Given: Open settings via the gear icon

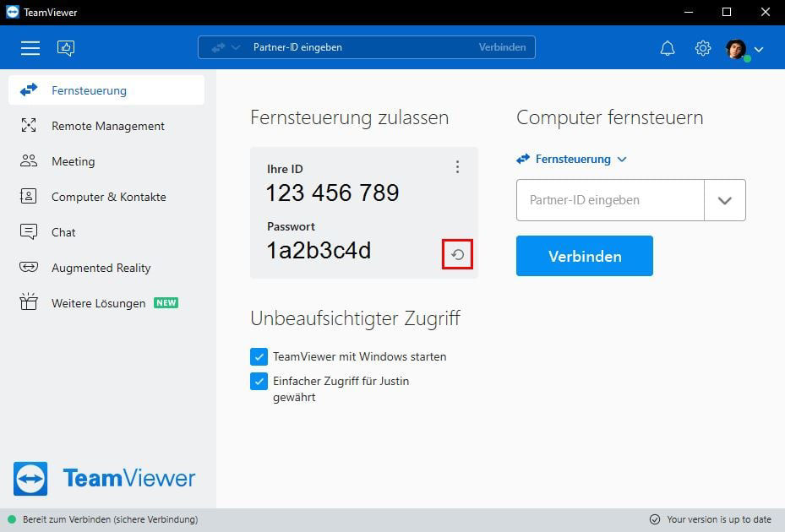Looking at the screenshot, I should tap(703, 48).
